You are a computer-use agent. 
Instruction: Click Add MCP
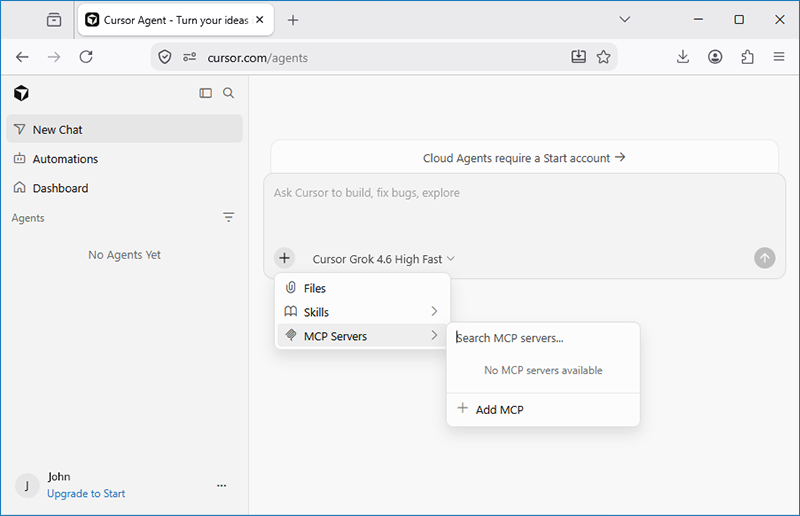coord(543,409)
